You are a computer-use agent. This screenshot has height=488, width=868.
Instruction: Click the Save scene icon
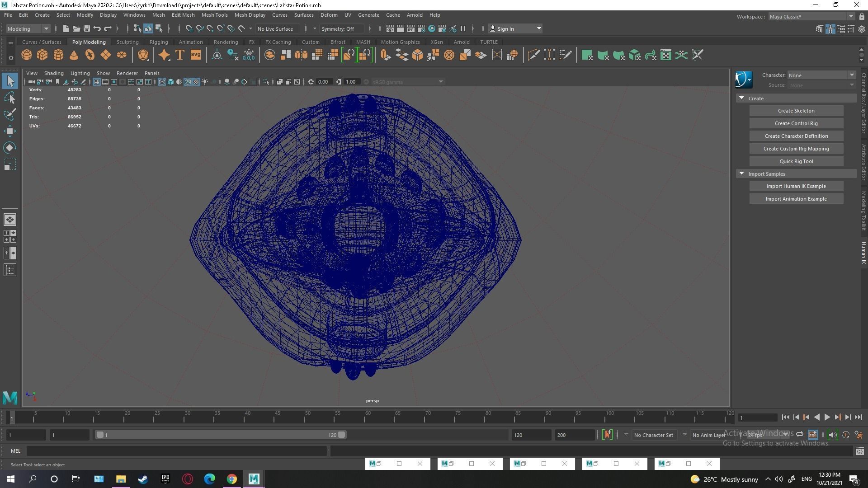click(87, 28)
